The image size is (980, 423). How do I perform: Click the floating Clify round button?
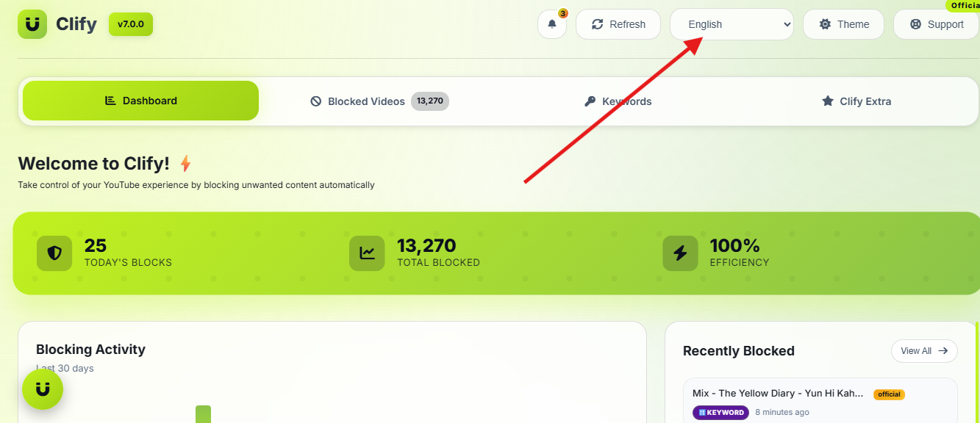pos(43,389)
